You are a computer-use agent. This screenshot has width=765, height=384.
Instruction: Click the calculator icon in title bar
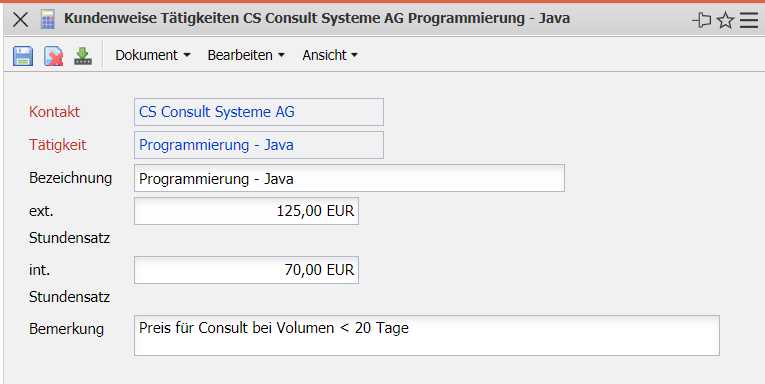pos(47,19)
